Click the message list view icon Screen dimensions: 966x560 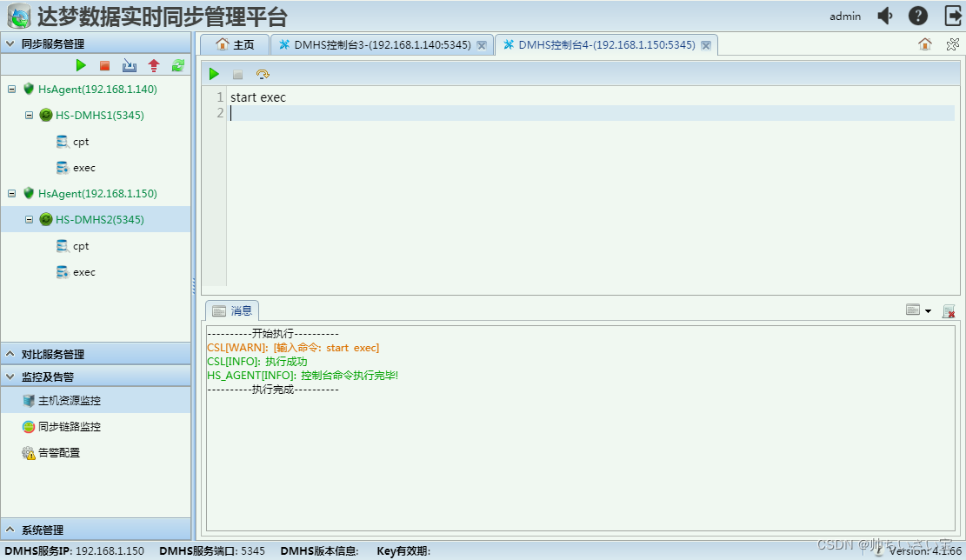(913, 310)
